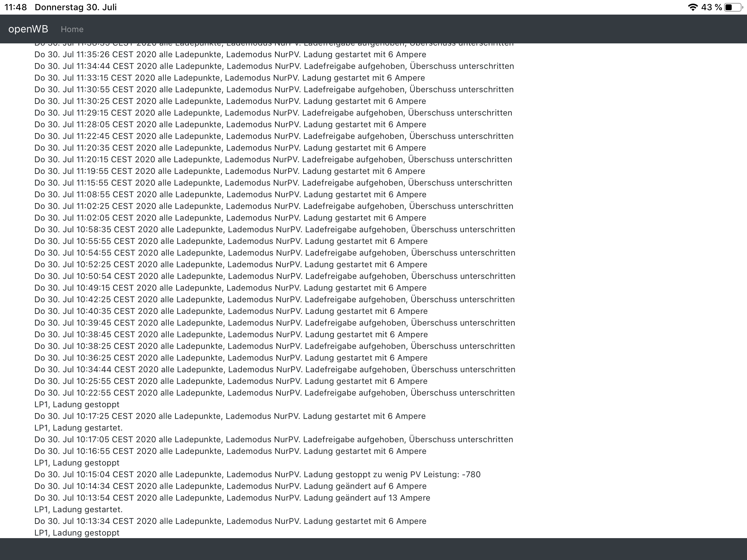This screenshot has height=560, width=747.
Task: Select LP1, Ladung gestartet below 10:17:25
Action: 78,428
